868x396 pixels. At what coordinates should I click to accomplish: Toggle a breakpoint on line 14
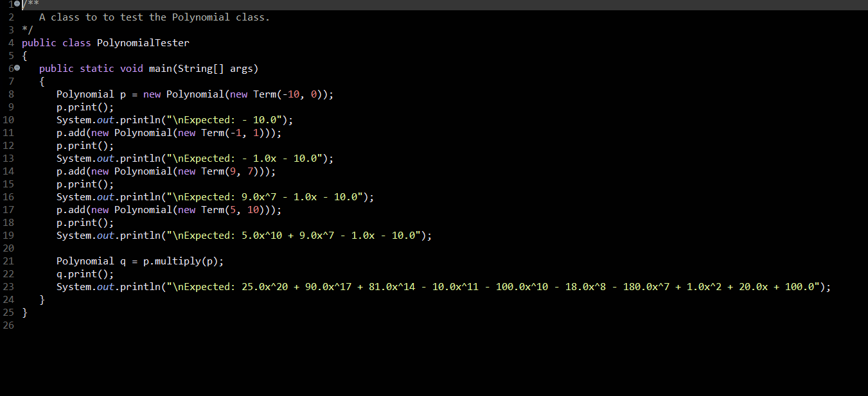point(15,171)
